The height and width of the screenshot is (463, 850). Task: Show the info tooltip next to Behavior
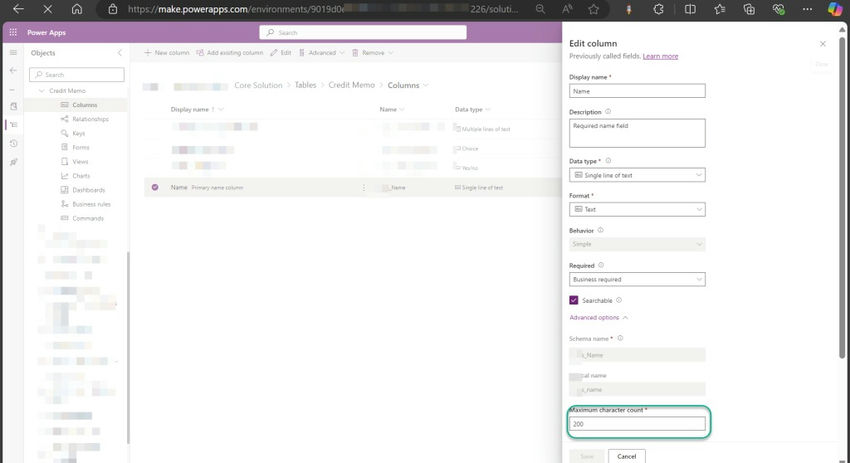pyautogui.click(x=600, y=230)
